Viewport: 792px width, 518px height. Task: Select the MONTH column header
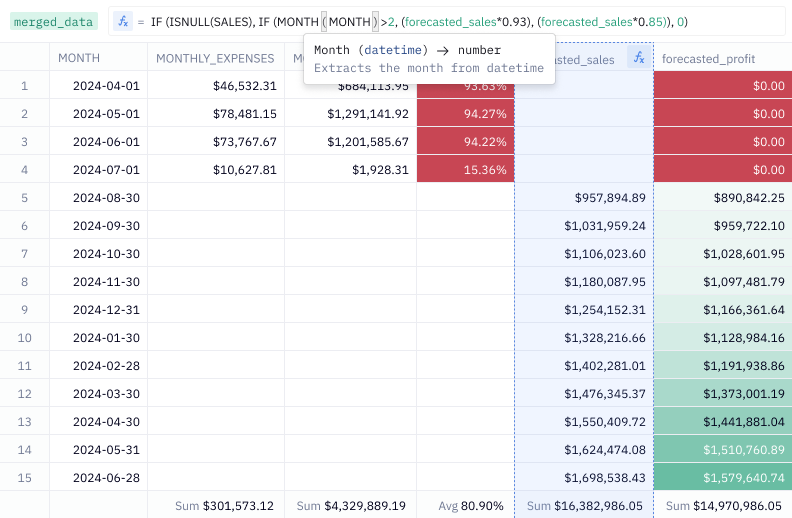coord(79,59)
